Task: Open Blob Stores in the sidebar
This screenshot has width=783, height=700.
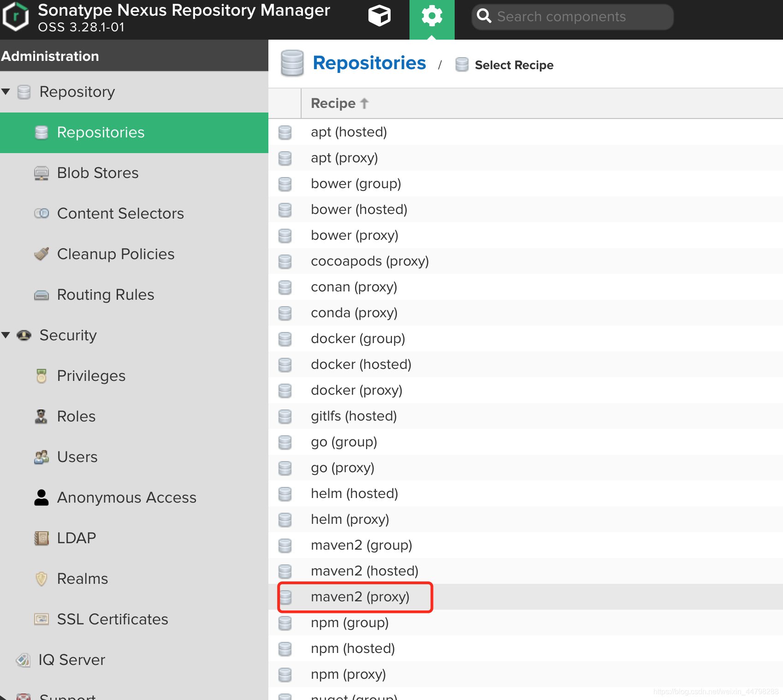Action: 134,173
